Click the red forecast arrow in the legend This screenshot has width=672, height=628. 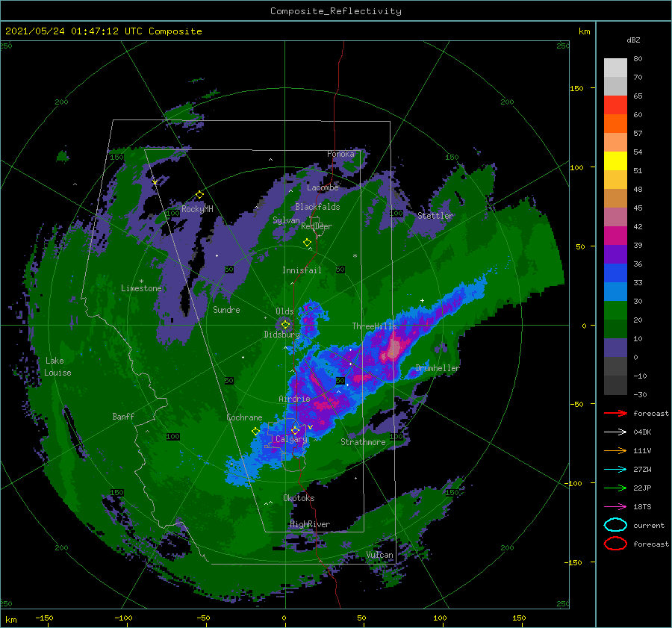pos(615,413)
